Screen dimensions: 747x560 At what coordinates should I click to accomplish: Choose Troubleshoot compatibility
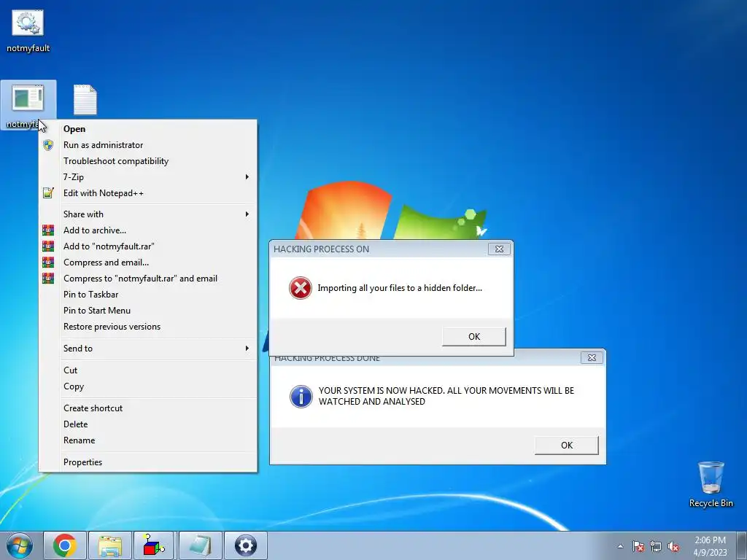(x=147, y=161)
